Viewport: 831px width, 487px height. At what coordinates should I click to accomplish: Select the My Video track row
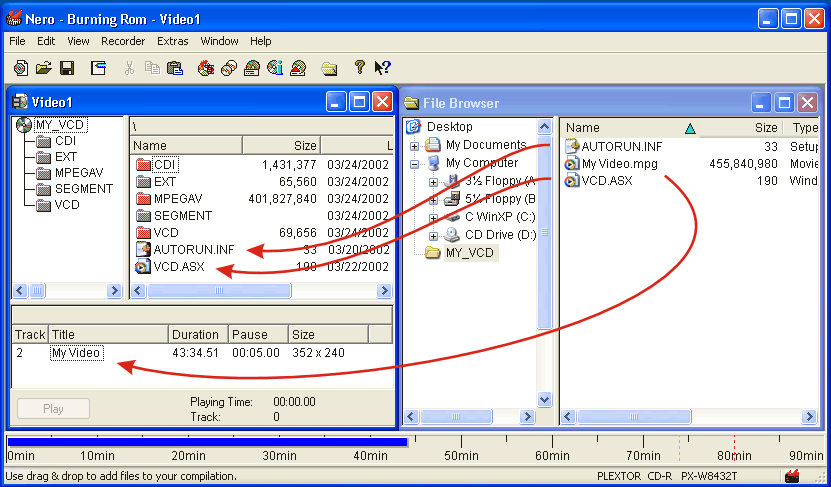(202, 353)
